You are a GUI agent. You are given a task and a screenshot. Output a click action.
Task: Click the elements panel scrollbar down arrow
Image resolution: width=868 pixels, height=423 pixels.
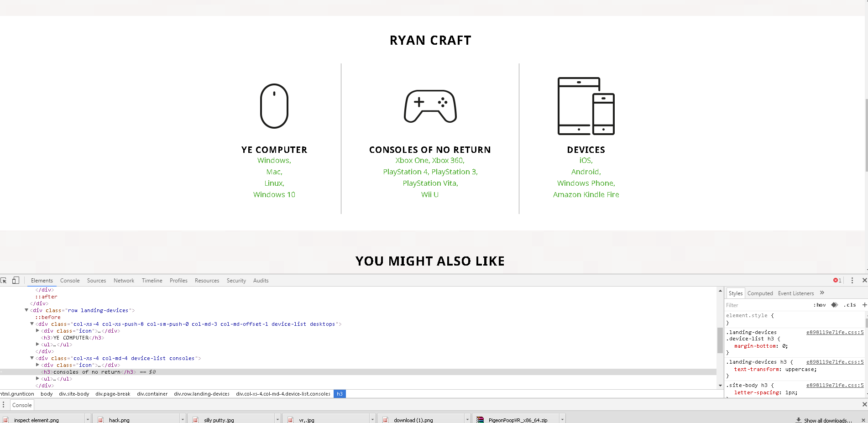pos(720,386)
